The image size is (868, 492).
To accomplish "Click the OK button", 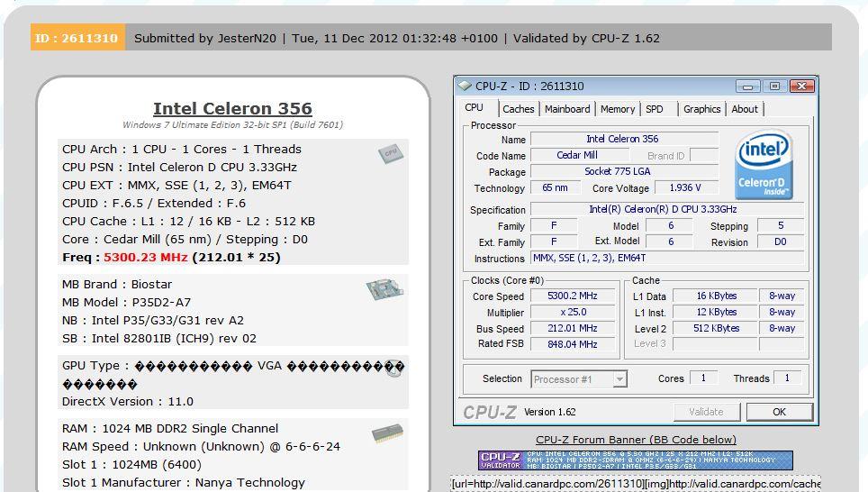I will [779, 412].
